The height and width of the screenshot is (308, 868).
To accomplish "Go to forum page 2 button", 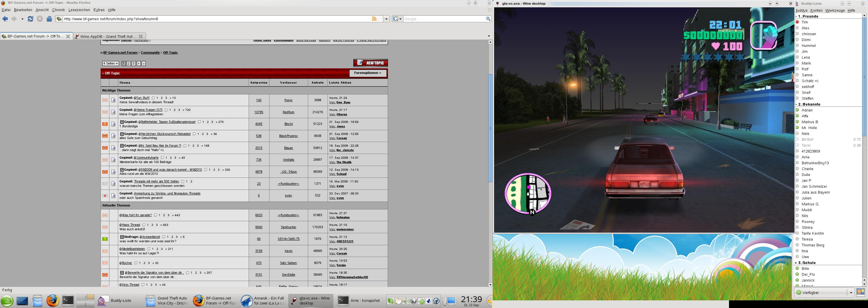I will click(129, 63).
